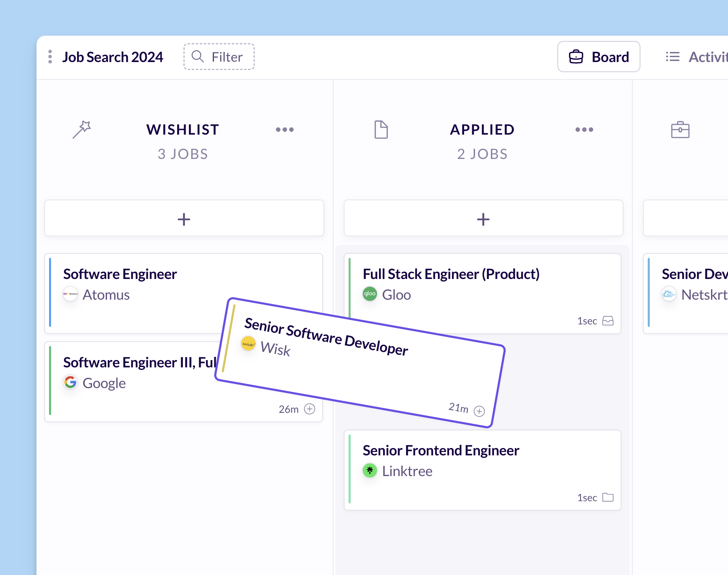Click the WISHLIST column heading

pos(183,130)
